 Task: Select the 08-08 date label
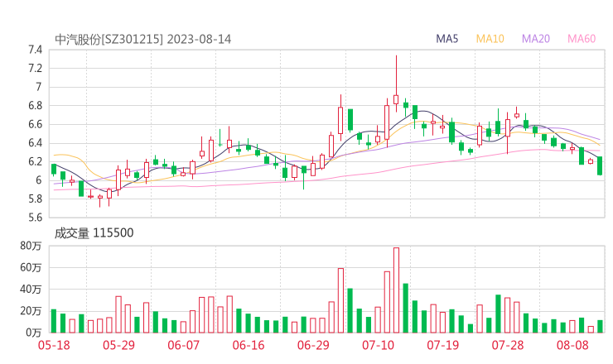pos(572,345)
